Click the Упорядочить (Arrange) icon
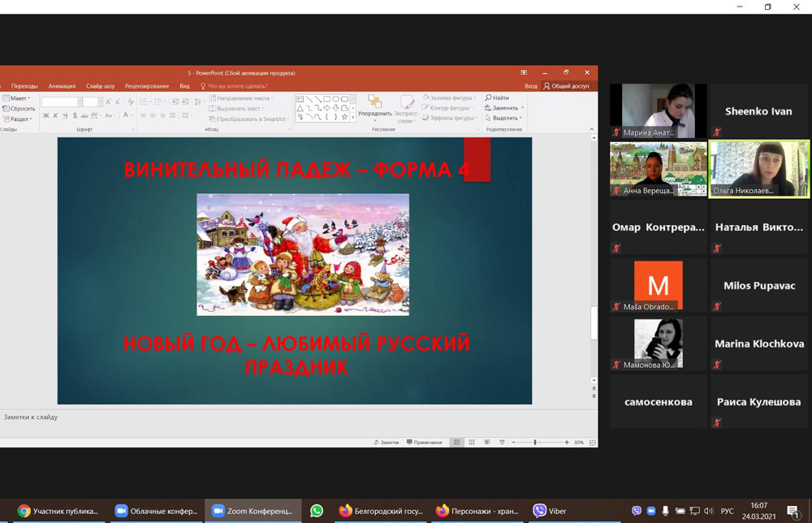The image size is (812, 523). [x=374, y=106]
